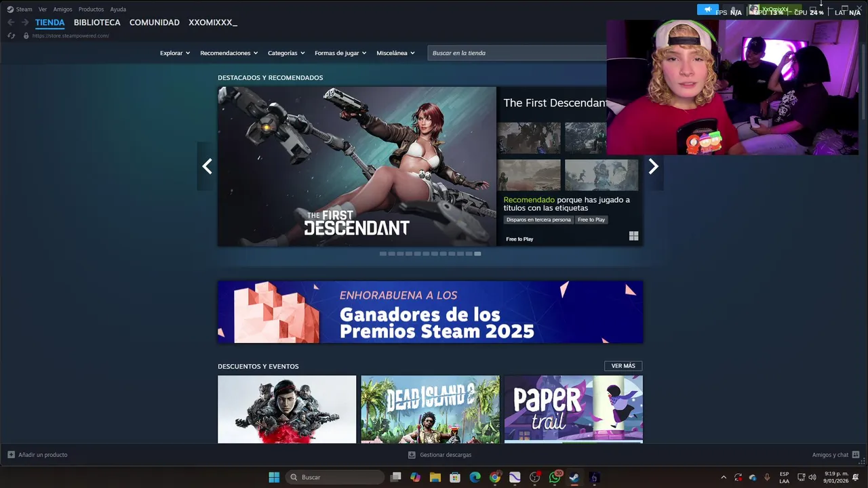Click the Steam icon in the taskbar
The width and height of the screenshot is (868, 488).
574,477
